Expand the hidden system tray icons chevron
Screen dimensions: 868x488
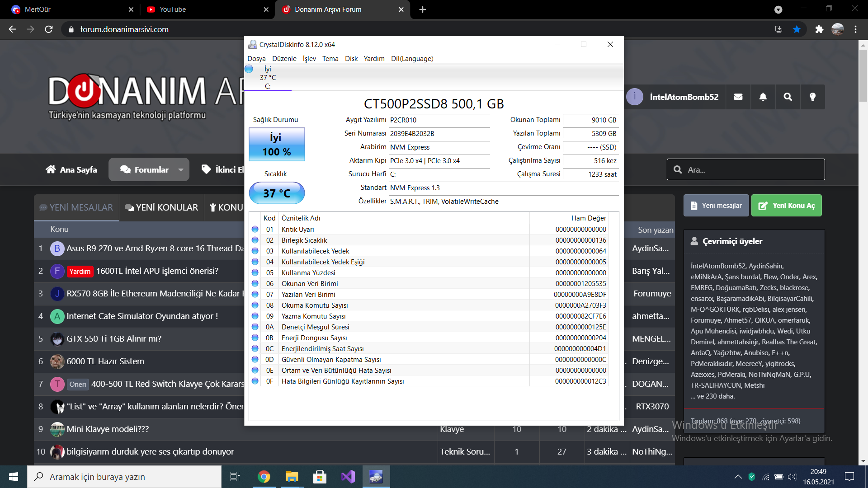738,477
